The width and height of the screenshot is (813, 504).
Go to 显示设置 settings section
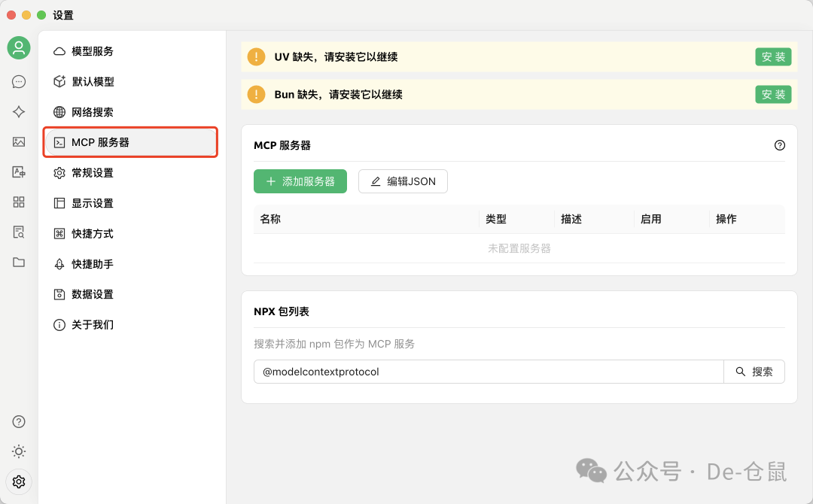pos(93,202)
